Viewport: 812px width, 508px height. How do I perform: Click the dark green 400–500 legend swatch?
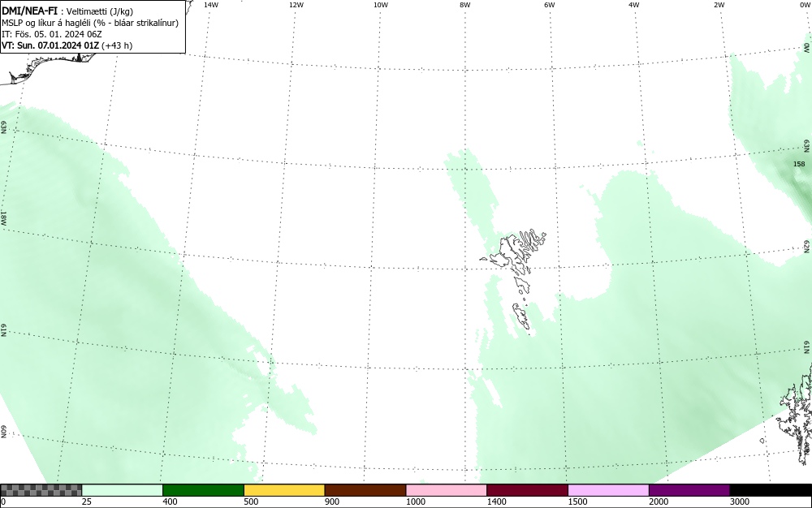tap(203, 490)
